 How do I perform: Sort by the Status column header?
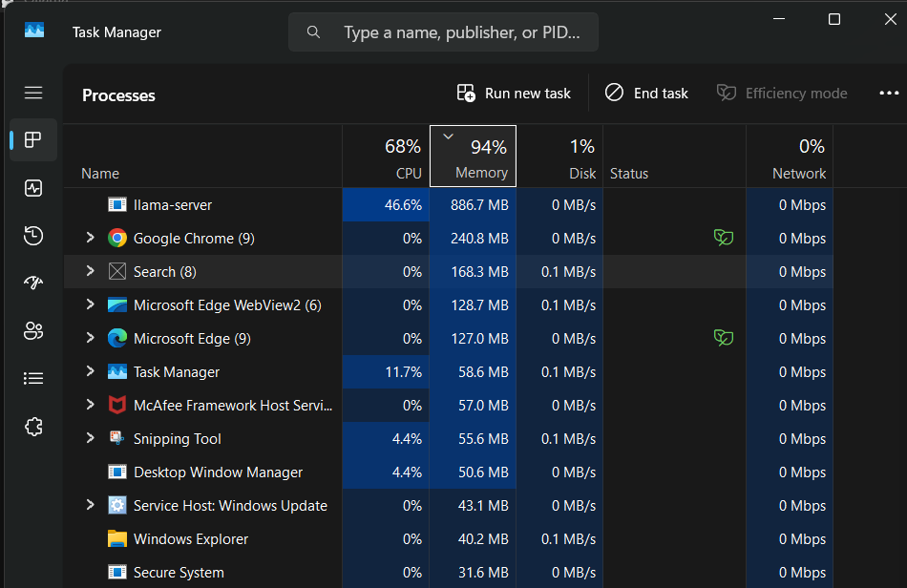(x=674, y=157)
